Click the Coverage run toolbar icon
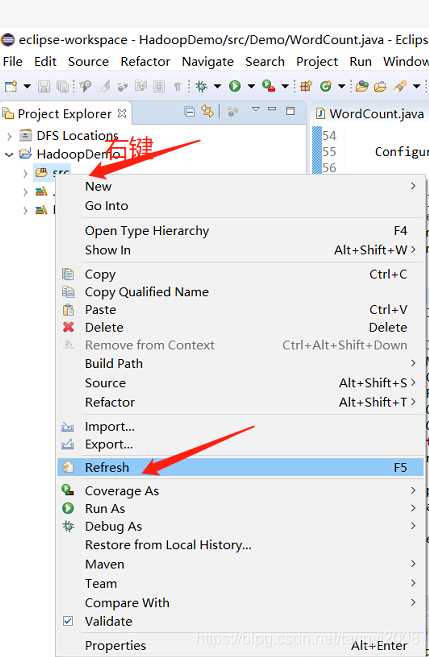Image resolution: width=429 pixels, height=657 pixels. pyautogui.click(x=269, y=86)
